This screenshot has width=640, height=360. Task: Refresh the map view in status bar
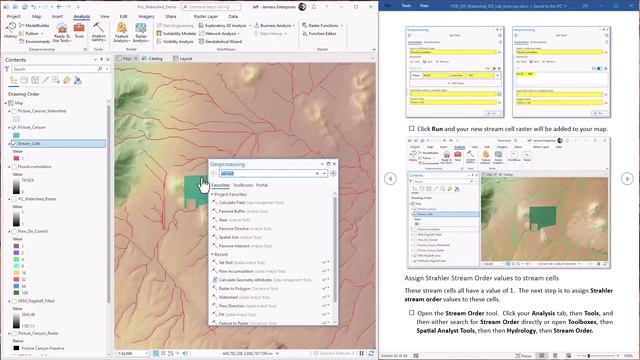[x=371, y=353]
